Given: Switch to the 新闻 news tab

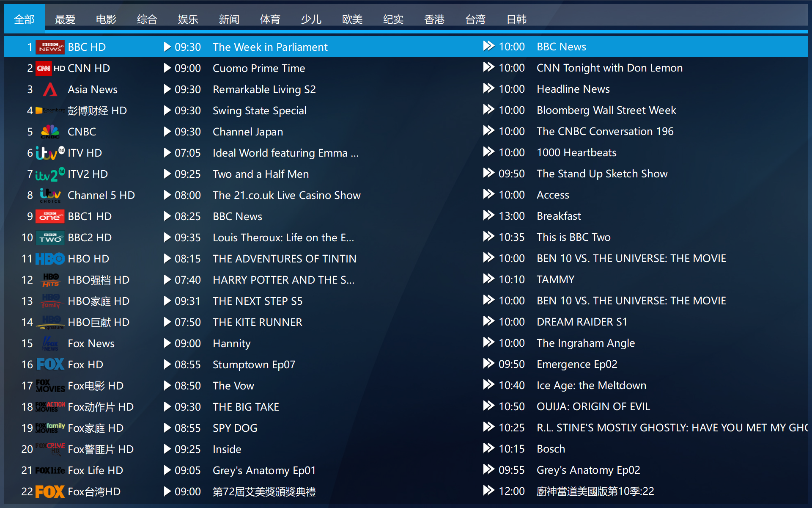Looking at the screenshot, I should coord(229,19).
